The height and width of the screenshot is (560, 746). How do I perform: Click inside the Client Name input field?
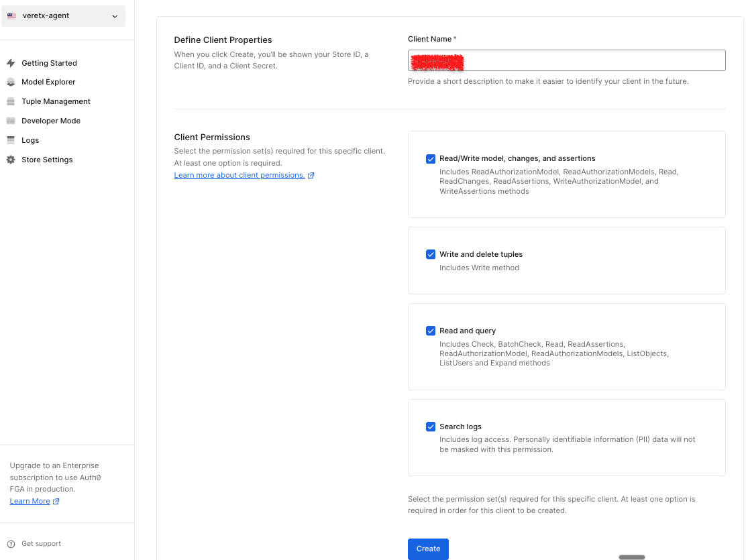coord(566,60)
